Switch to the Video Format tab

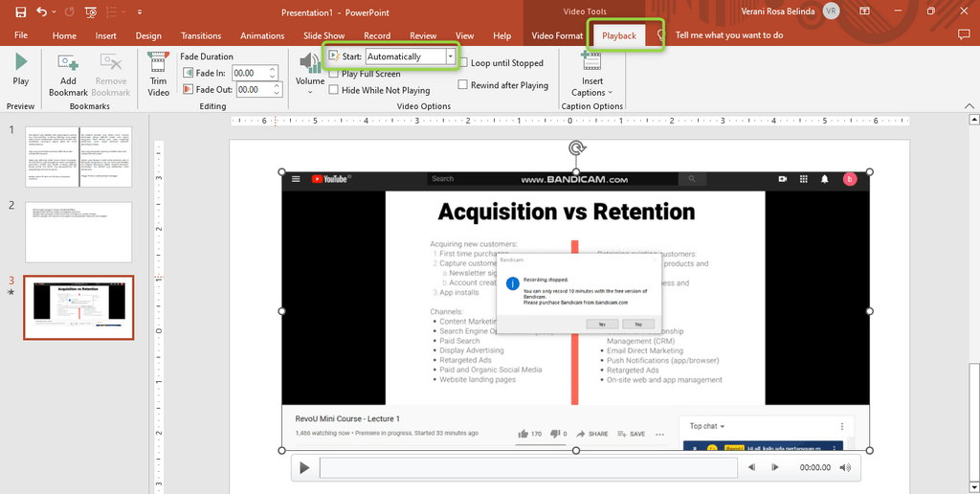click(x=557, y=35)
